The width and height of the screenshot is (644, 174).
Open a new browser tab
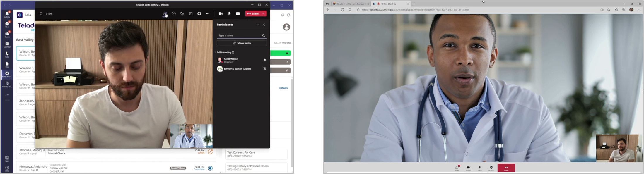(414, 4)
